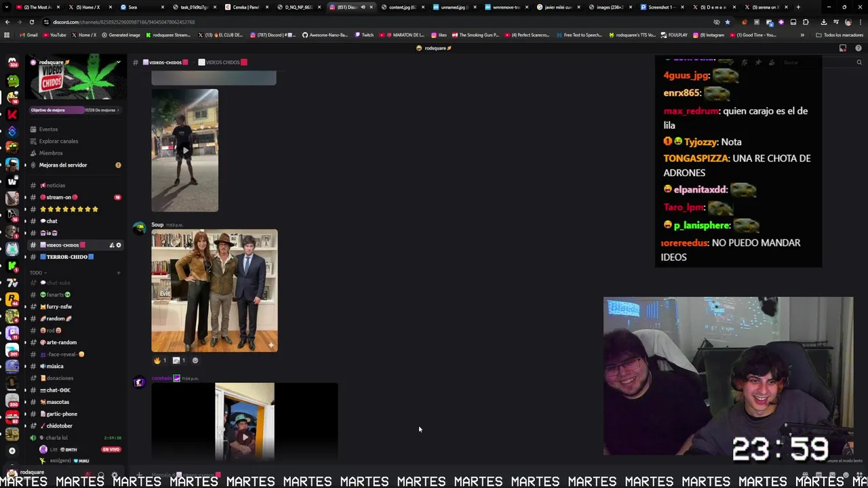Image resolution: width=868 pixels, height=488 pixels.
Task: Open the new browser tab plus button
Action: (798, 7)
